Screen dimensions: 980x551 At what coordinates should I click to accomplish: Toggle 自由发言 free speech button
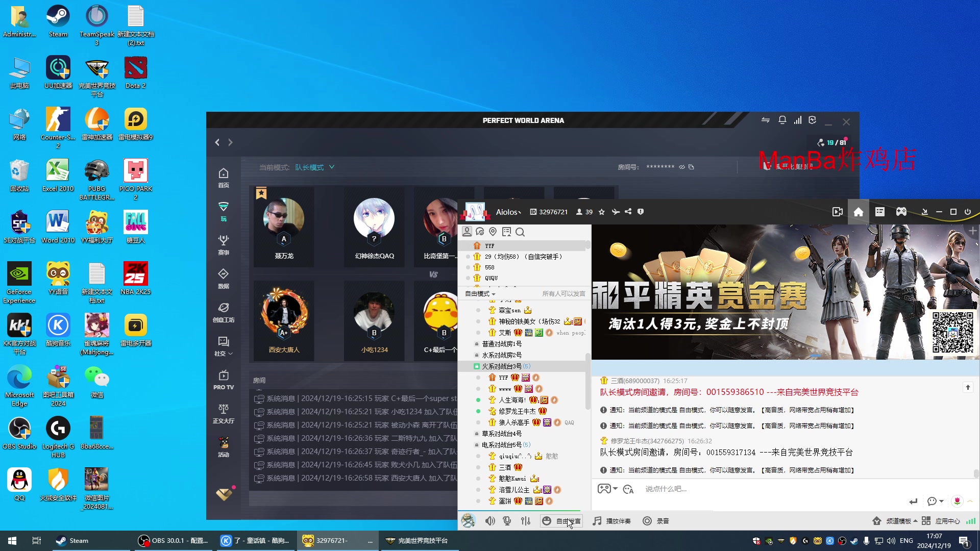[x=561, y=521]
